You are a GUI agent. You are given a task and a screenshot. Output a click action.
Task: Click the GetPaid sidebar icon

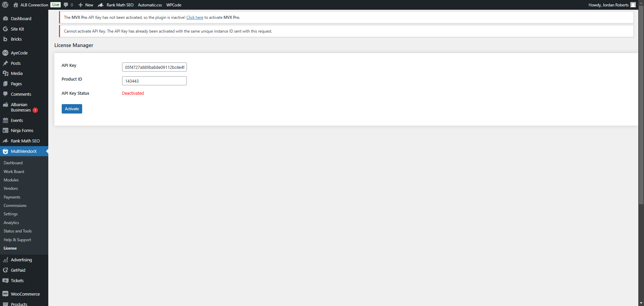5,270
